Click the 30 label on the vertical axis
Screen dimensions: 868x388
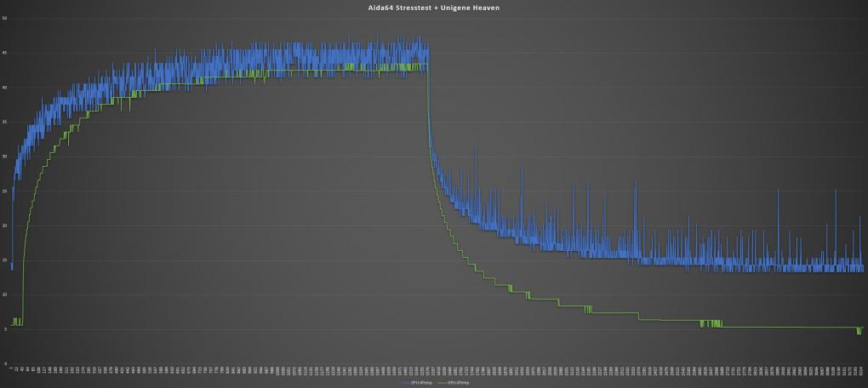click(x=4, y=157)
